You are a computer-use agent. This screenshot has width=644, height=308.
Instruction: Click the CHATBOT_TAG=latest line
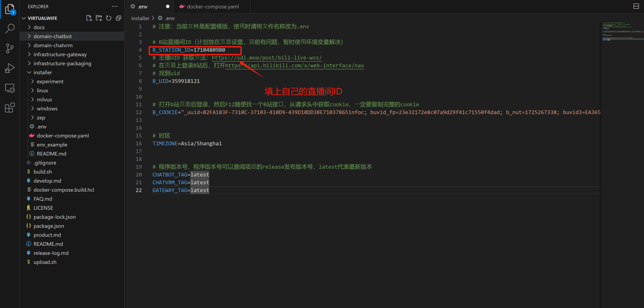point(181,174)
